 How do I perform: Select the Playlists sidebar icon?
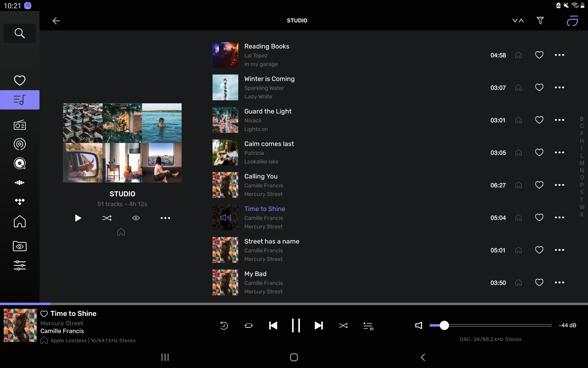point(20,100)
